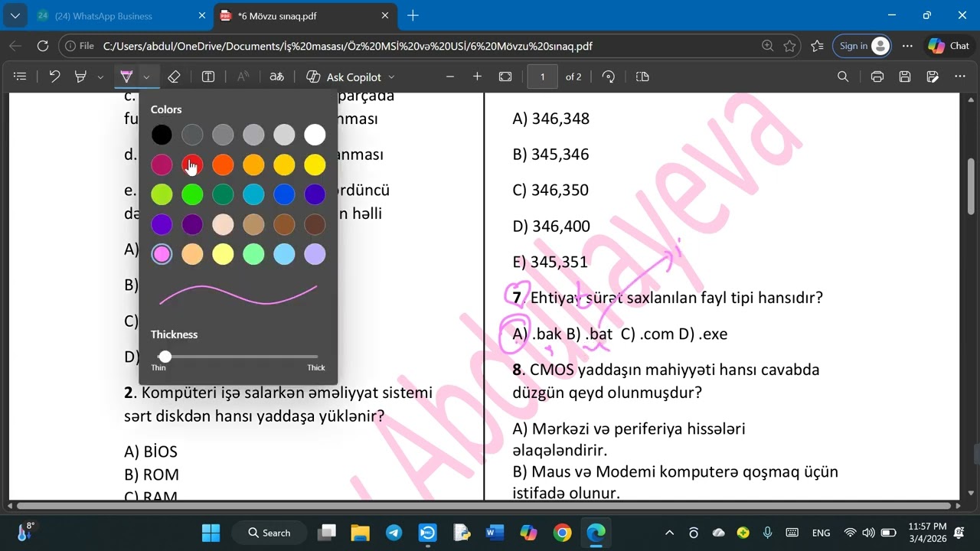980x551 pixels.
Task: Zoom out of the PDF page
Action: pyautogui.click(x=450, y=77)
